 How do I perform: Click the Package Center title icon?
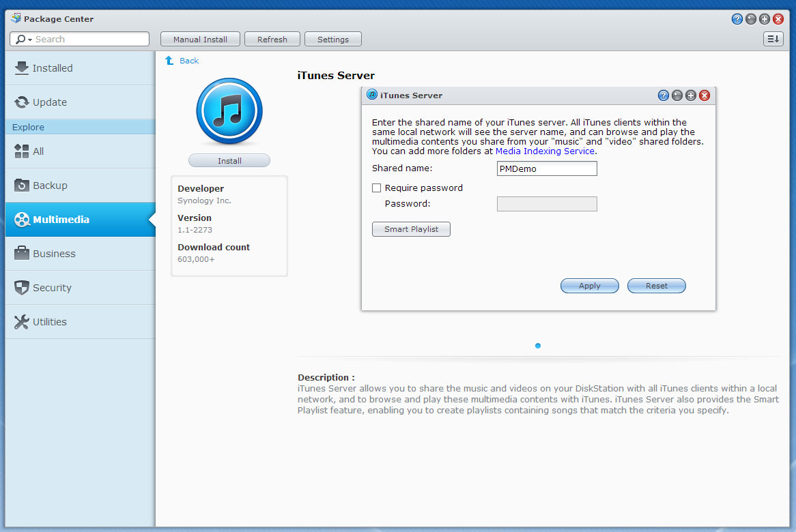point(16,18)
